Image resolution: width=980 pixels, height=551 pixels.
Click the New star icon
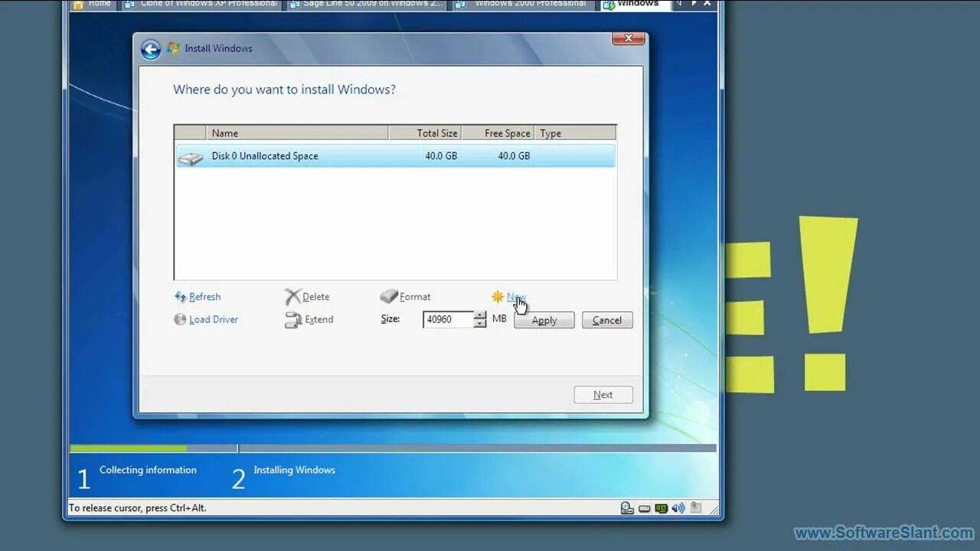[498, 297]
